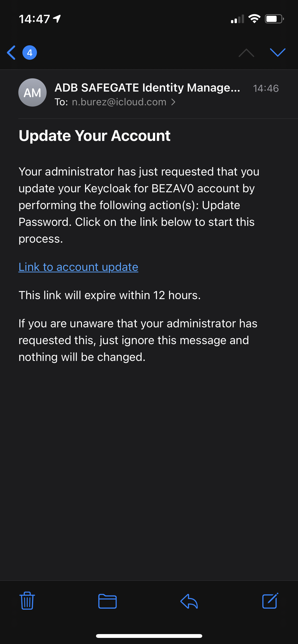Tap the Wi-Fi status icon

254,19
